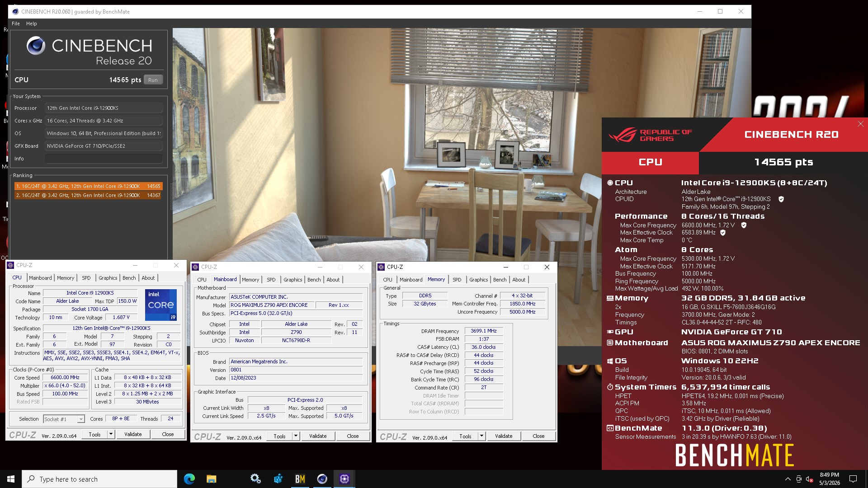This screenshot has height=488, width=868.
Task: Click the GPU section icon in BenchMate
Action: 610,332
